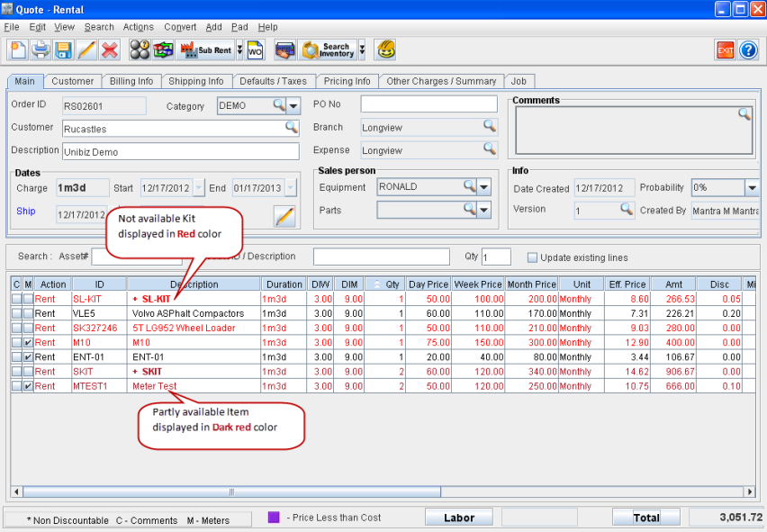Image resolution: width=767 pixels, height=532 pixels.
Task: Click the Print toolbar icon
Action: [41, 50]
